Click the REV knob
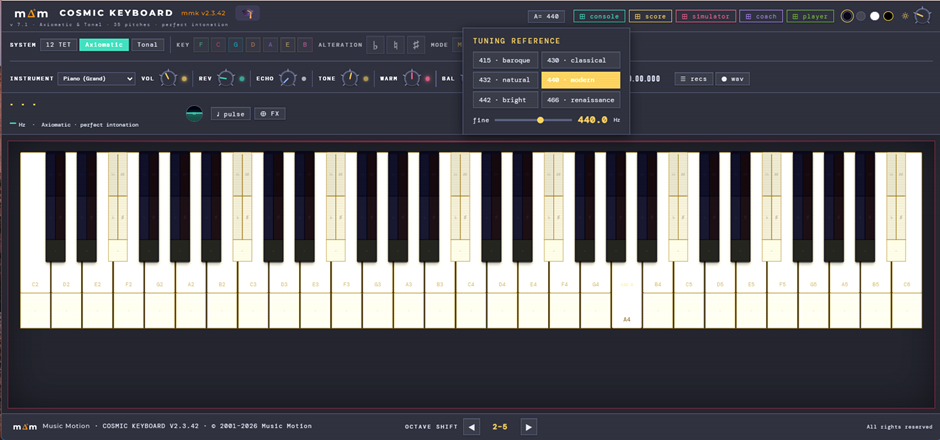The image size is (940, 440). (225, 78)
